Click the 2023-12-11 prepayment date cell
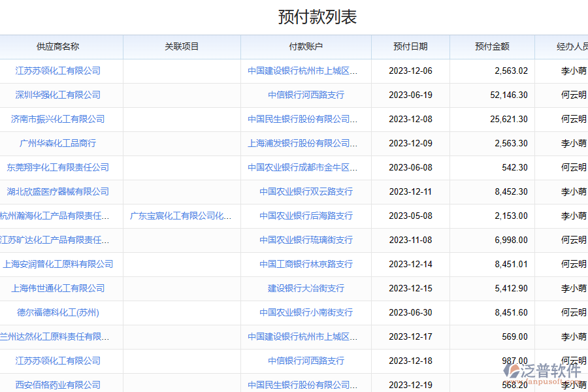 click(410, 191)
